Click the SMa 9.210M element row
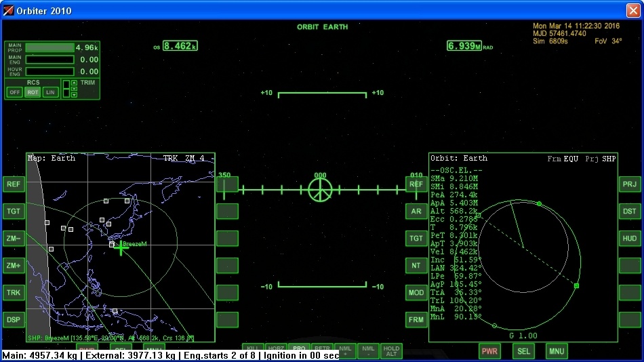Viewport: 644px width, 362px height. coord(454,178)
